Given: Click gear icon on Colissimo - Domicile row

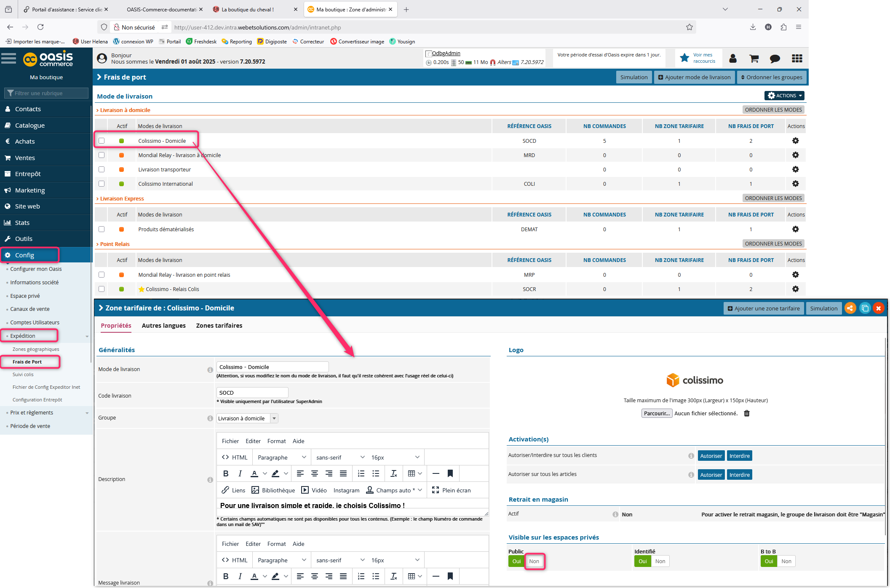Looking at the screenshot, I should pyautogui.click(x=795, y=141).
